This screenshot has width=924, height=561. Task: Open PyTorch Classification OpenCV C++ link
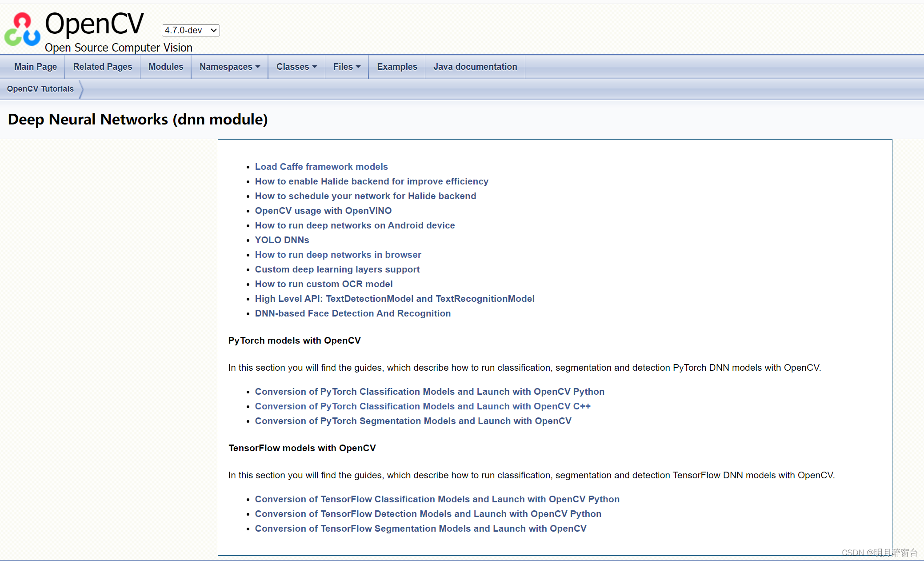[423, 406]
